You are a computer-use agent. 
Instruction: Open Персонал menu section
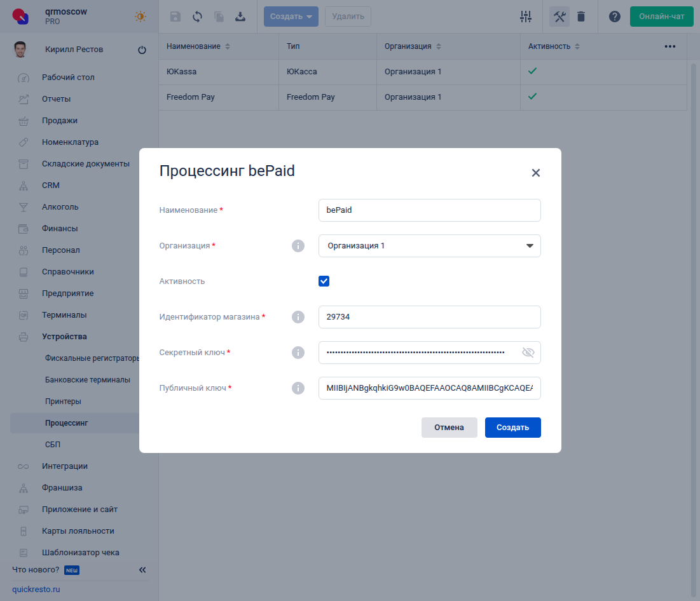click(x=60, y=250)
